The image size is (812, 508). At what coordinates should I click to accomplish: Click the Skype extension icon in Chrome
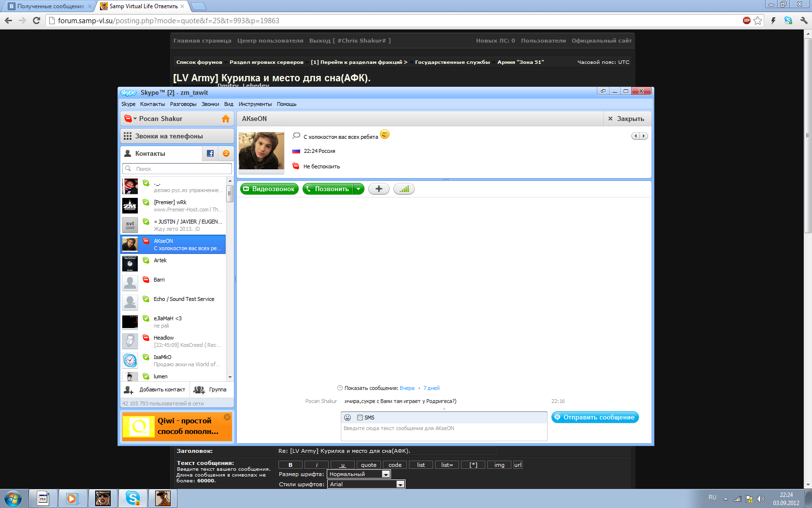pos(788,20)
